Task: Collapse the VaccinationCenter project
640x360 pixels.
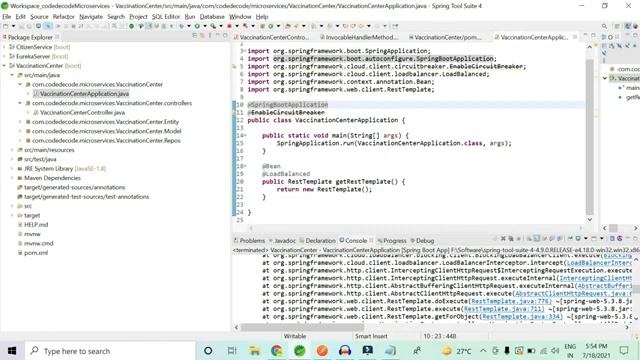Action: (x=4, y=66)
